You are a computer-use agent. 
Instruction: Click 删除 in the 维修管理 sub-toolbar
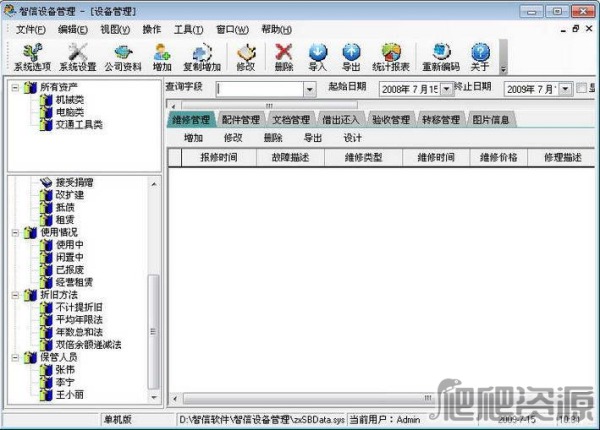coord(273,138)
